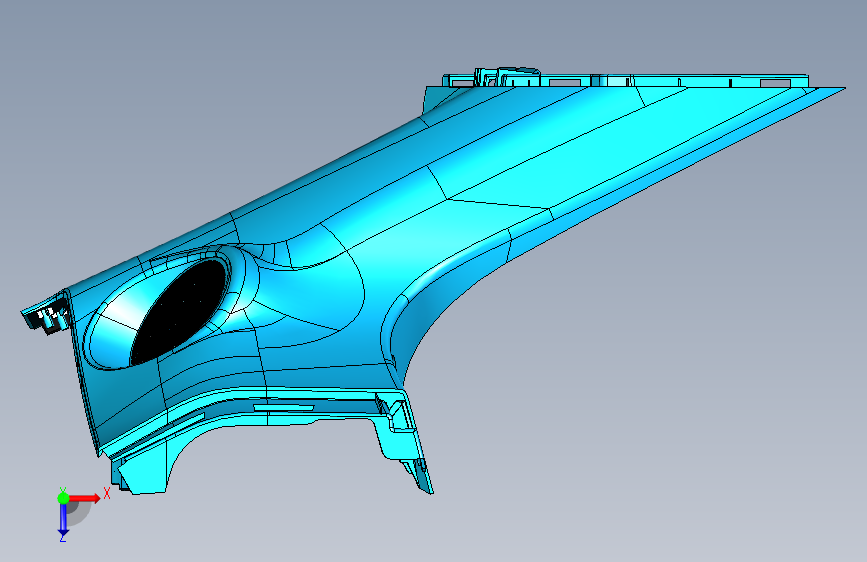This screenshot has height=562, width=867.
Task: Click the red X axis arrow of the triad
Action: pos(84,498)
